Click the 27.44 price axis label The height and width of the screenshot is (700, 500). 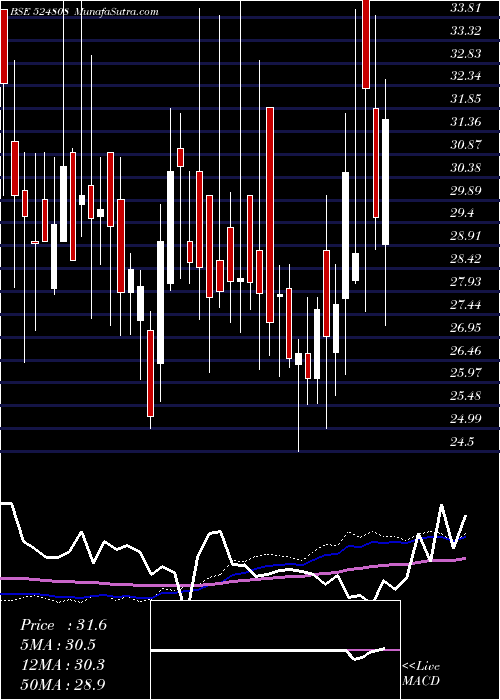466,305
